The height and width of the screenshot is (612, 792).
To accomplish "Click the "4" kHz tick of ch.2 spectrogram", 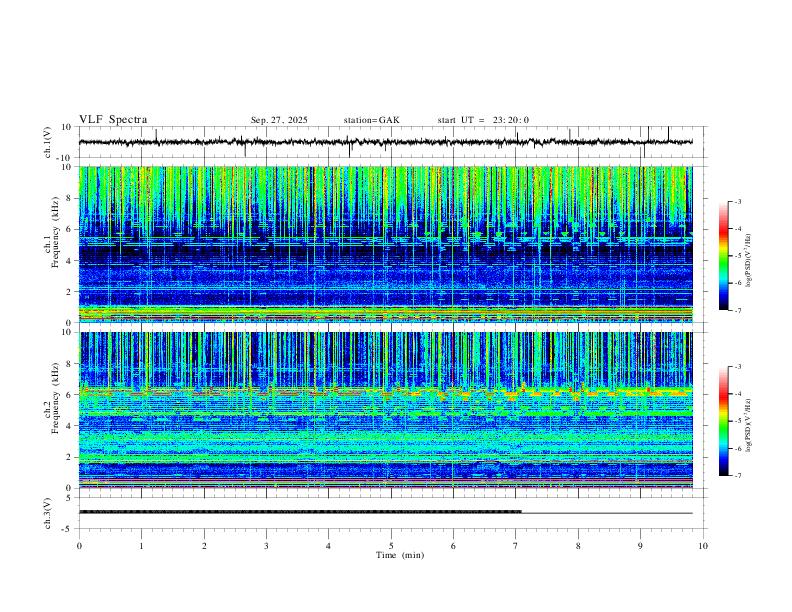I will [x=69, y=426].
